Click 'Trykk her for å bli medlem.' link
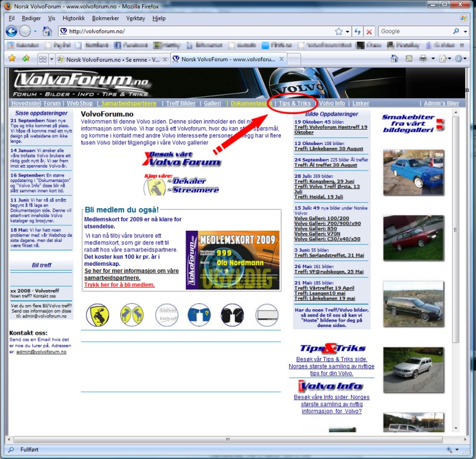The width and height of the screenshot is (476, 459). pyautogui.click(x=120, y=285)
